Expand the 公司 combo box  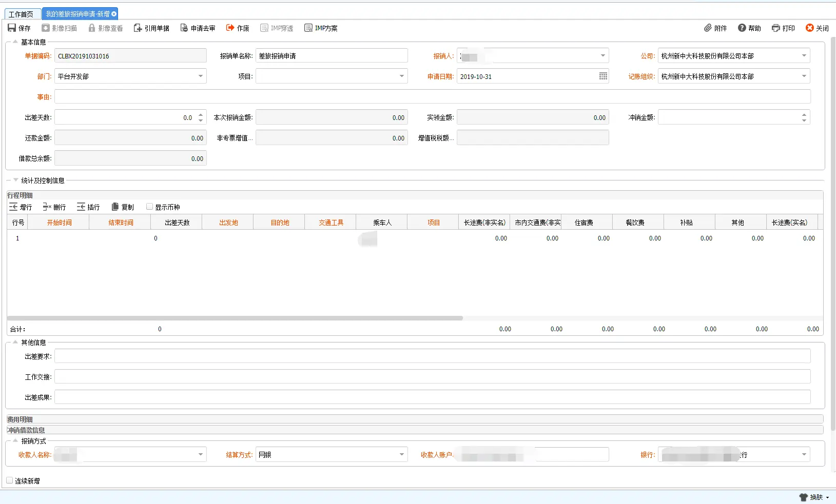(804, 56)
